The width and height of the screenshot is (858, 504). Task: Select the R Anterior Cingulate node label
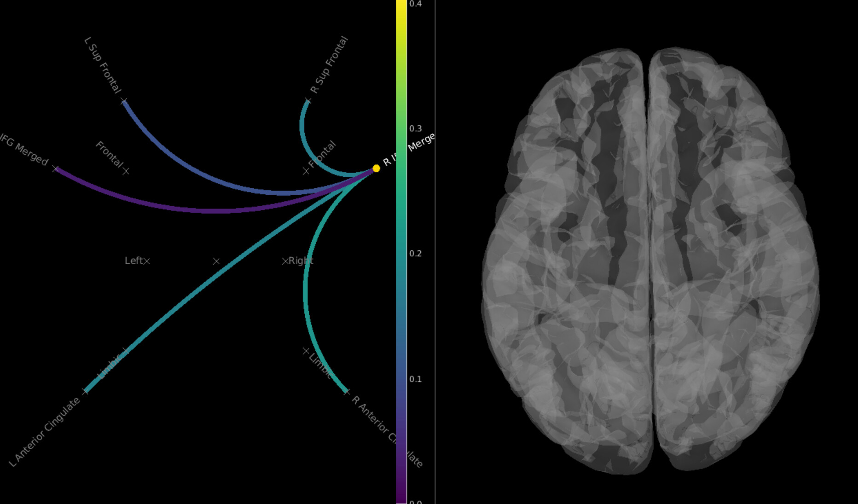pyautogui.click(x=387, y=431)
